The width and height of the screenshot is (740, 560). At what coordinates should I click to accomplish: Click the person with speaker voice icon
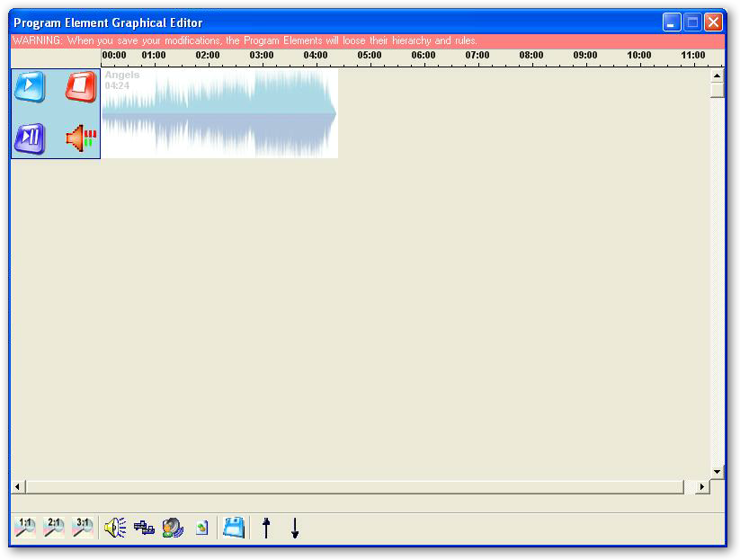coord(173,528)
